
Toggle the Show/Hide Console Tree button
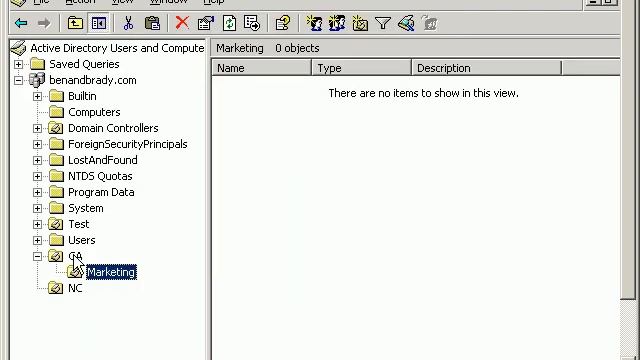click(x=99, y=23)
